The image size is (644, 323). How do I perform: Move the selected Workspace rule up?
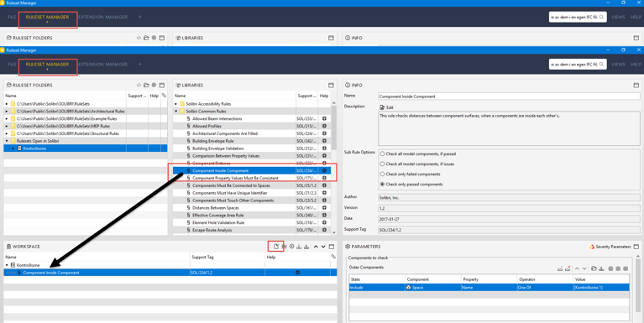pyautogui.click(x=316, y=247)
